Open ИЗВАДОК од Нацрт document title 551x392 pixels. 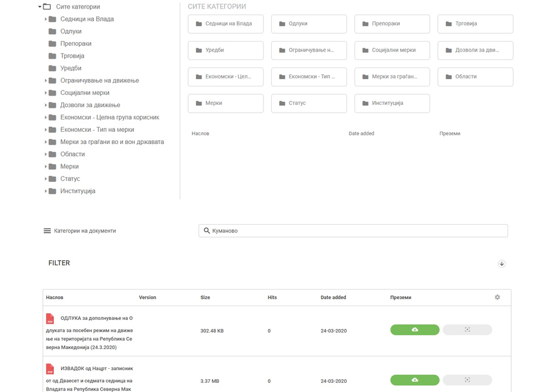(89, 379)
